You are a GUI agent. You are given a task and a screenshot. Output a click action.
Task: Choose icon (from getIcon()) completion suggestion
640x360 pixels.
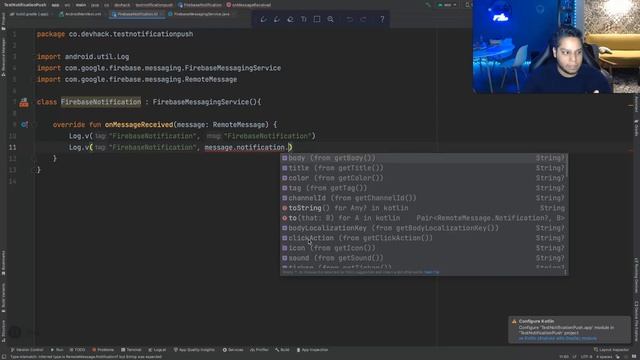[x=424, y=248]
